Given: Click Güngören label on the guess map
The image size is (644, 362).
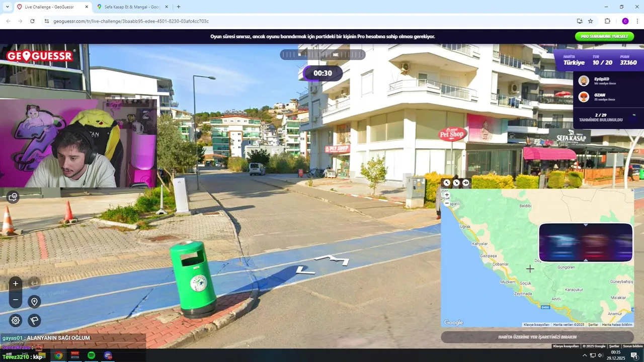Looking at the screenshot, I should coord(566,267).
